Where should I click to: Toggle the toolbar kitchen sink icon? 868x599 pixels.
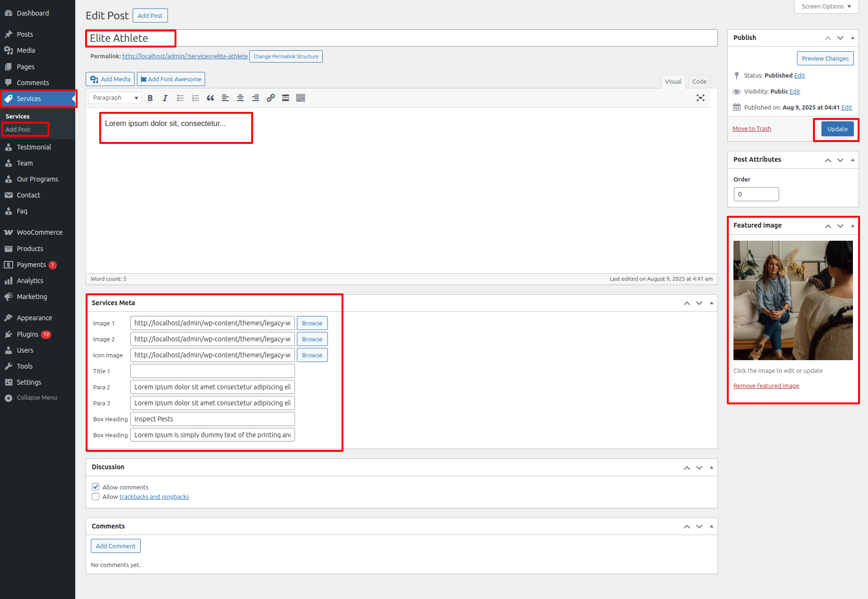point(301,98)
